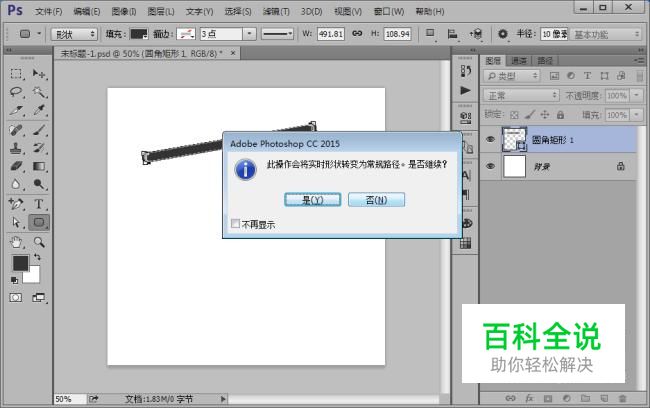Click the add layer mask icon
650x408 pixels.
(548, 398)
